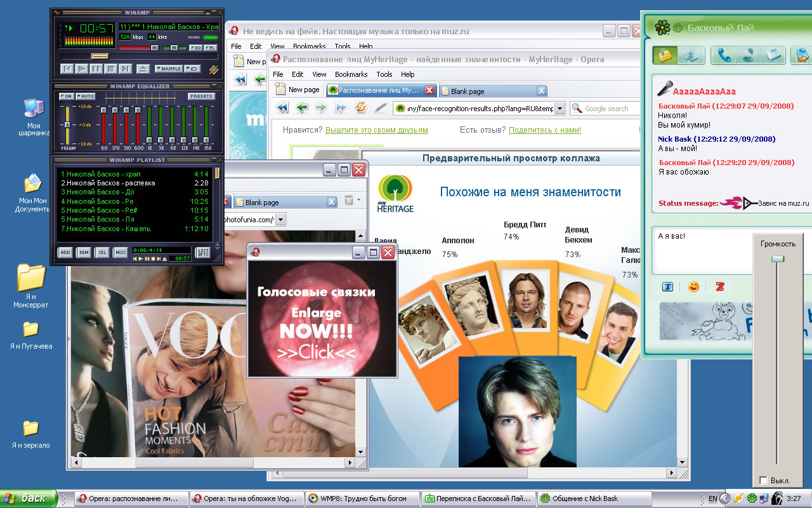Open the photofunia address dropdown arrow
This screenshot has height=508, width=812.
click(x=280, y=220)
